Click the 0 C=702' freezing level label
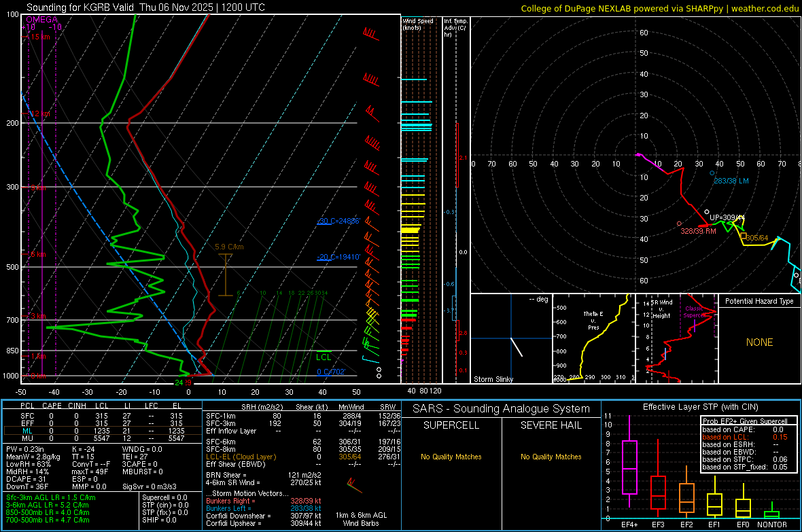Image resolution: width=802 pixels, height=532 pixels. tap(331, 372)
